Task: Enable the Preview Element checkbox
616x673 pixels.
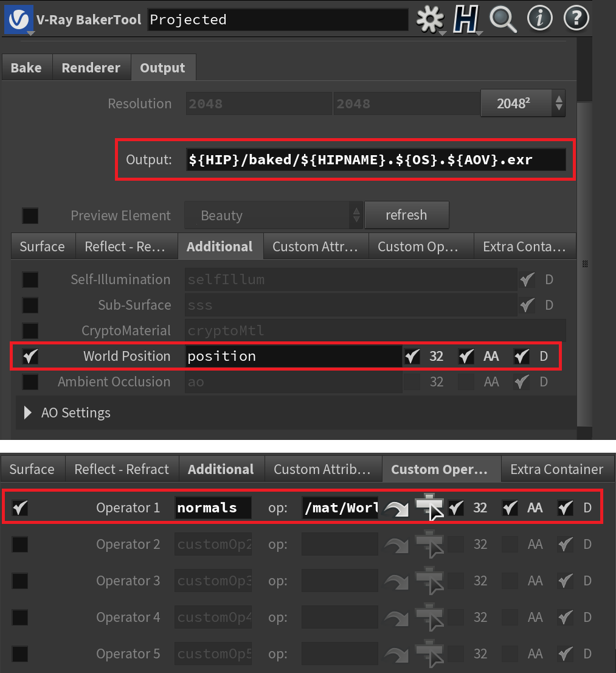Action: (x=30, y=215)
